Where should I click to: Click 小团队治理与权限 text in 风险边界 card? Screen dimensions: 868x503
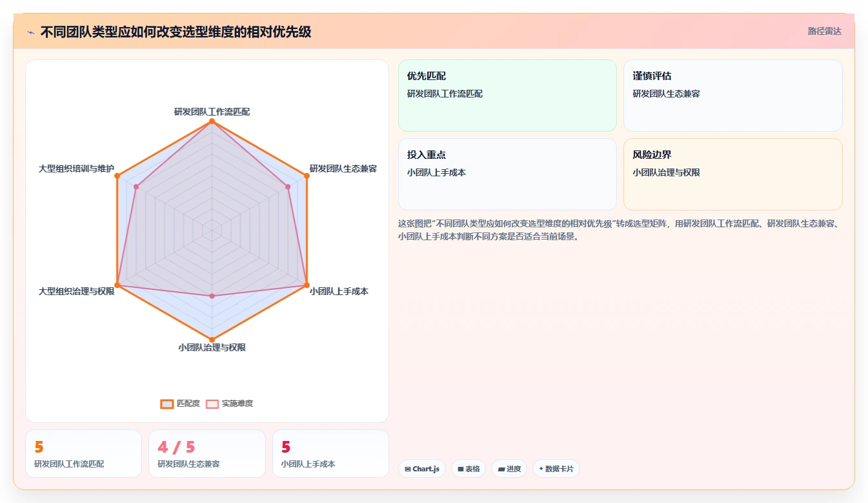click(666, 172)
